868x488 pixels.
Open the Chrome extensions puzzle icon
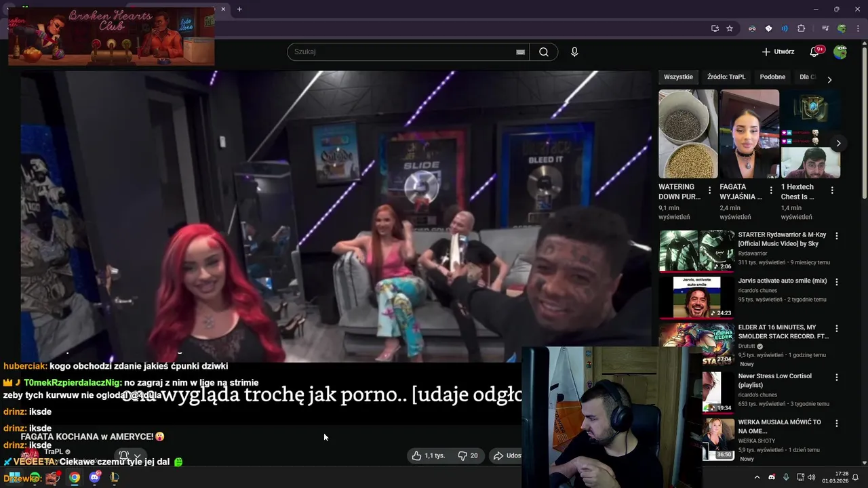click(x=802, y=28)
